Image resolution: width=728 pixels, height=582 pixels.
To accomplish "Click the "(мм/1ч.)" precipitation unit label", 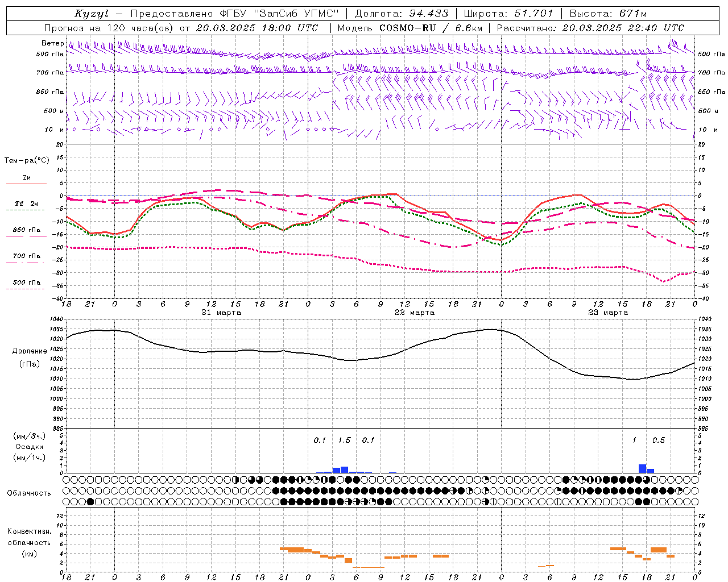I will coord(30,458).
